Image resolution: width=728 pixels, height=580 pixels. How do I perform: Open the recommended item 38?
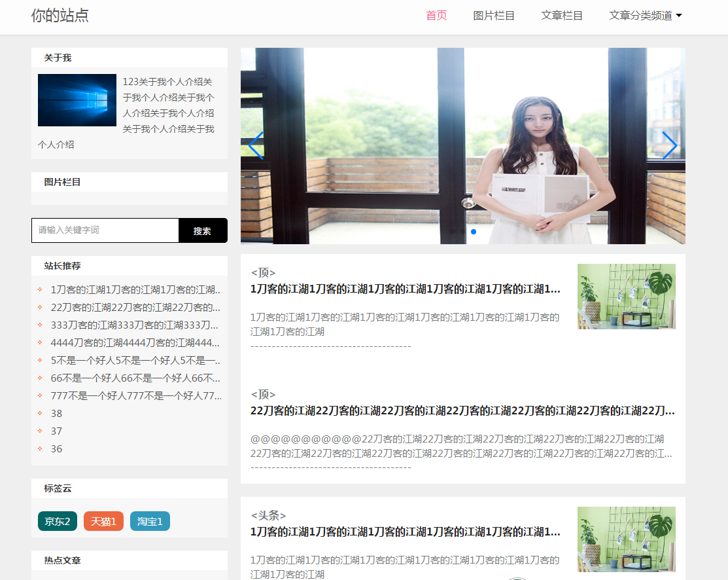(56, 413)
